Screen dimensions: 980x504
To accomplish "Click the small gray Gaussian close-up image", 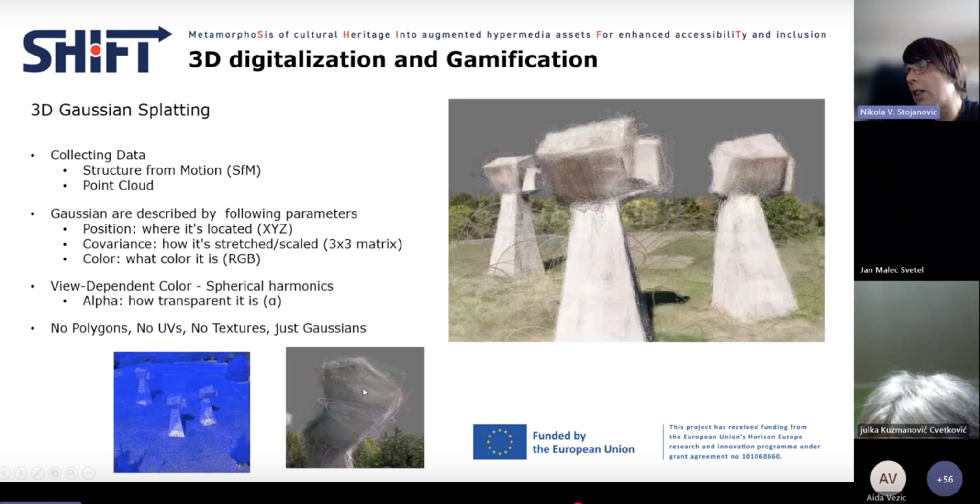I will (x=355, y=407).
